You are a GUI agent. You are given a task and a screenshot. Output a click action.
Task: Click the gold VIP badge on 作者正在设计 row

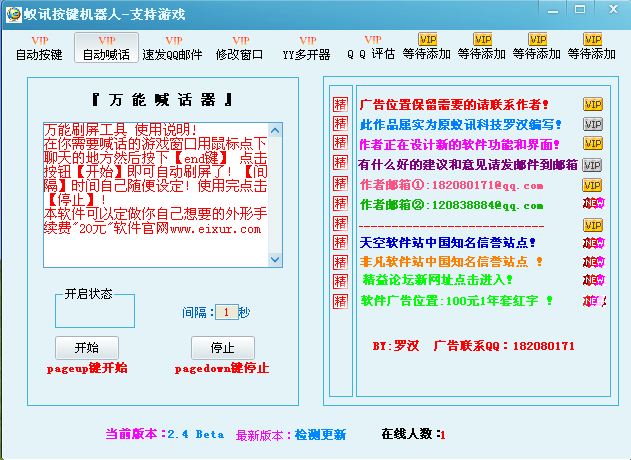tap(593, 143)
